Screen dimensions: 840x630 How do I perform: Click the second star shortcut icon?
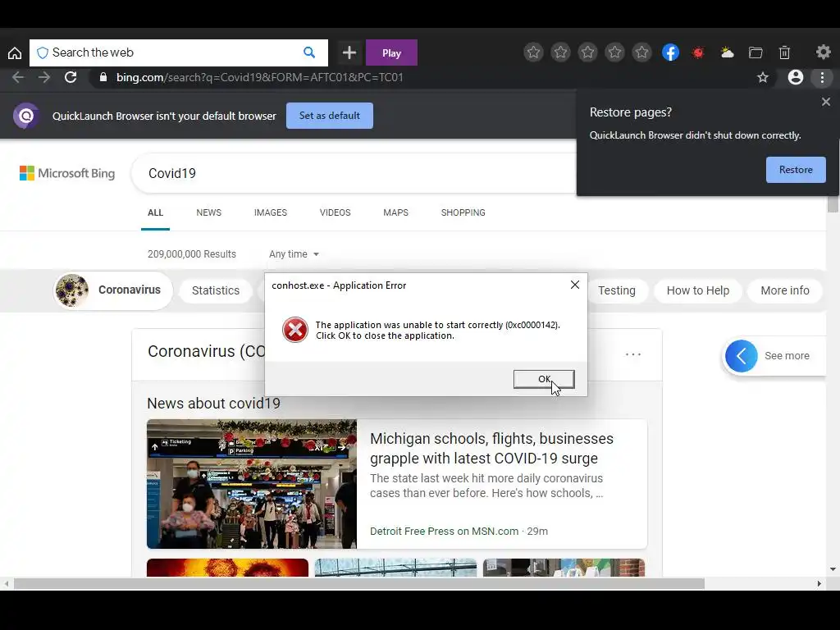(x=561, y=52)
